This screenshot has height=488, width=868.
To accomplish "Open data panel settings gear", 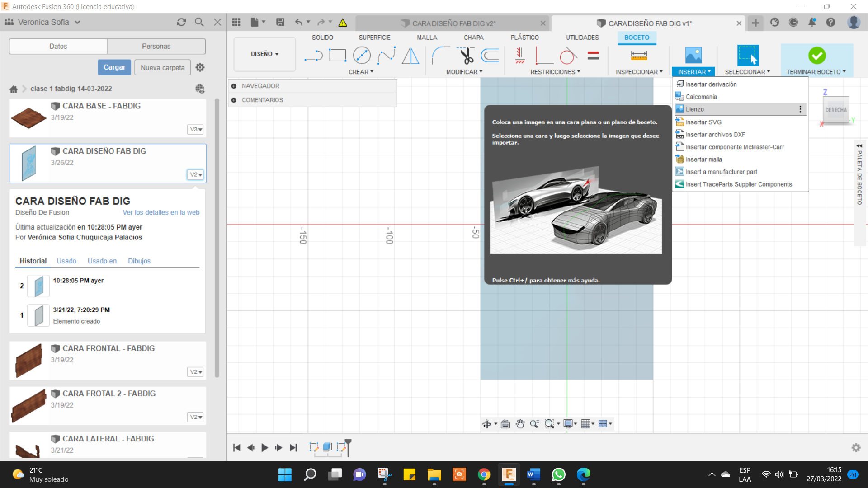I will pyautogui.click(x=200, y=67).
